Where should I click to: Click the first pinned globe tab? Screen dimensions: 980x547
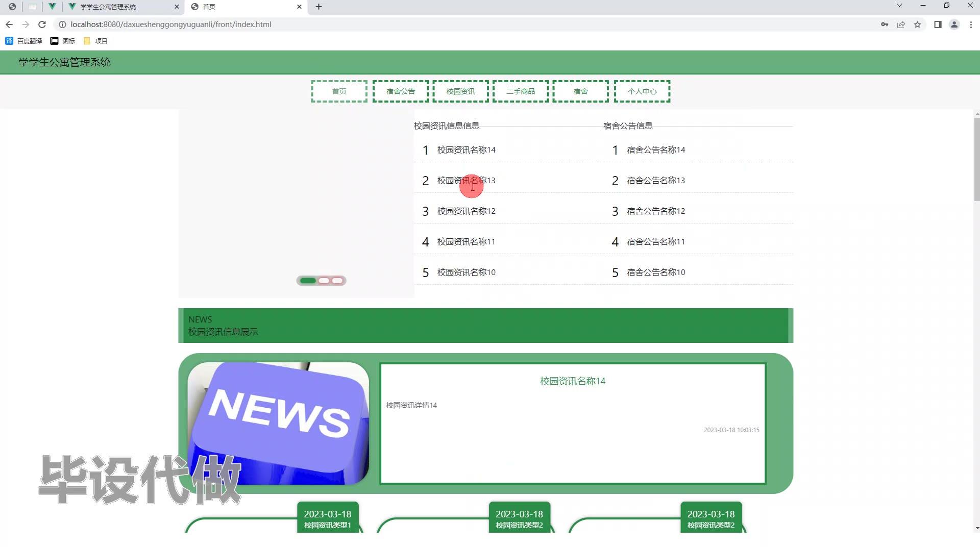(x=12, y=7)
